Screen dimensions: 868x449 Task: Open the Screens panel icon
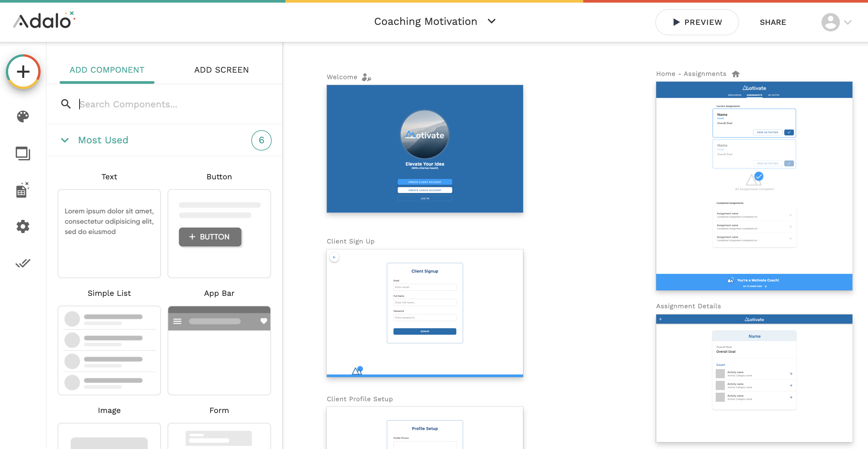coord(23,153)
